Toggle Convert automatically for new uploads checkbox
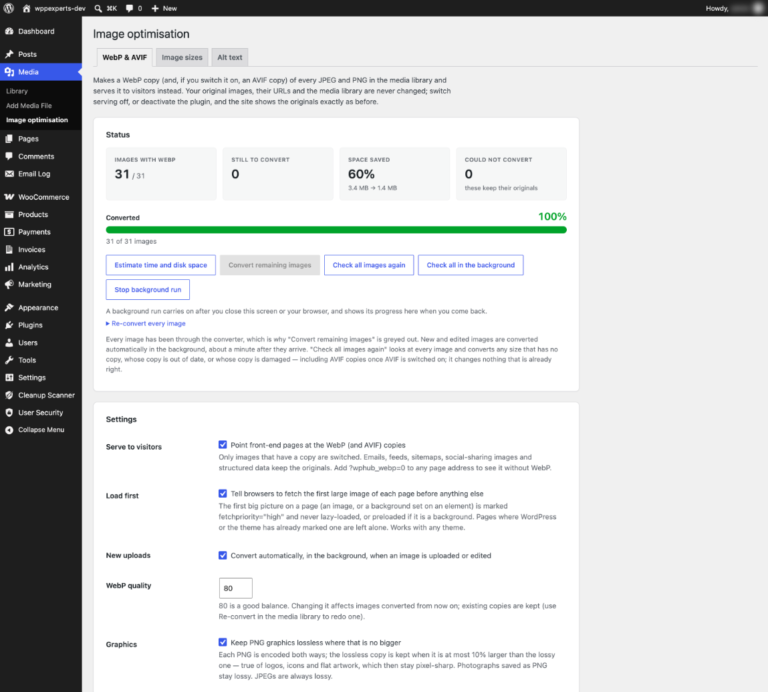Image resolution: width=768 pixels, height=692 pixels. [223, 555]
